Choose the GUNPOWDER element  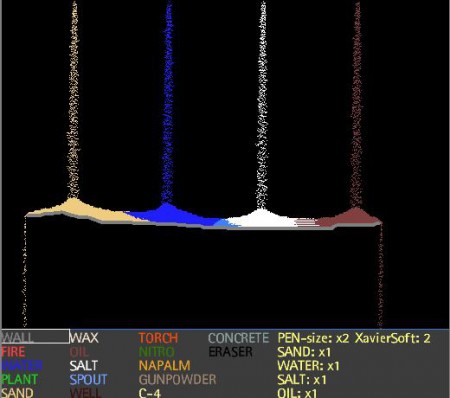point(178,380)
